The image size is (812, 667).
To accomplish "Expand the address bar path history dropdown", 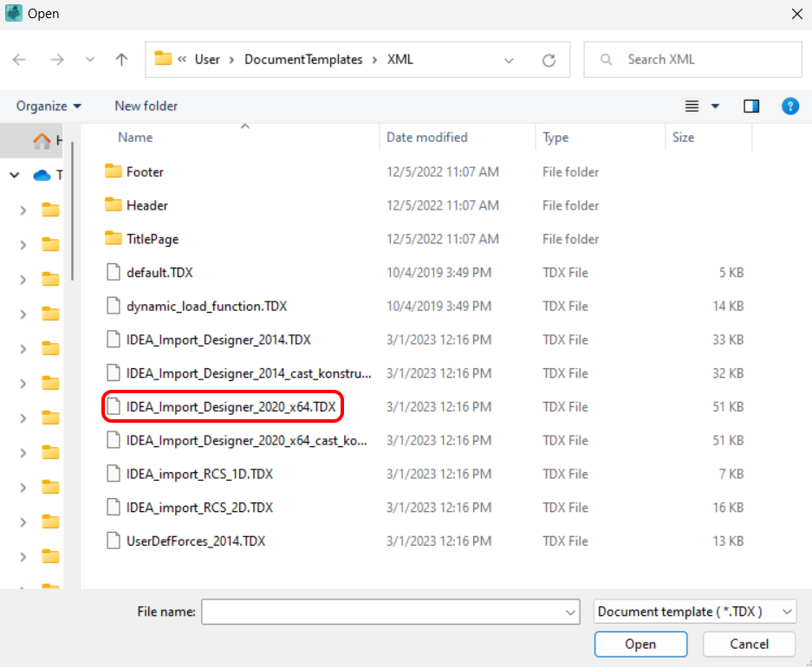I will 509,60.
